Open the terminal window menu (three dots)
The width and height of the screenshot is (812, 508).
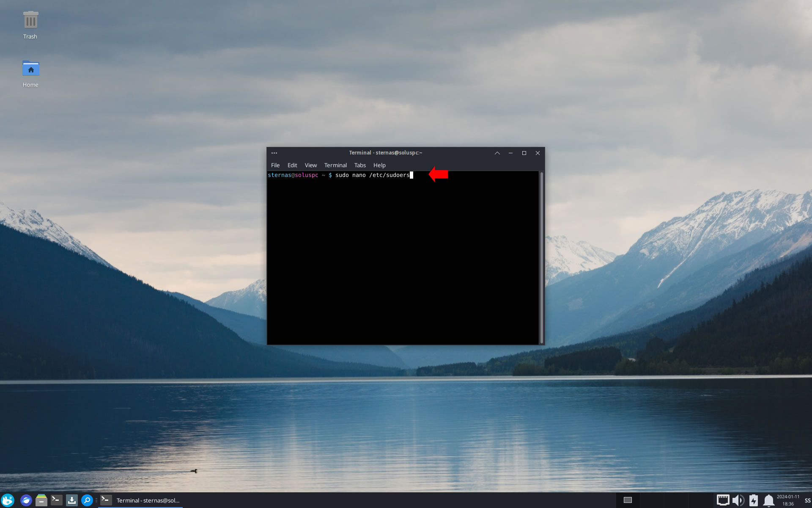[x=274, y=153]
